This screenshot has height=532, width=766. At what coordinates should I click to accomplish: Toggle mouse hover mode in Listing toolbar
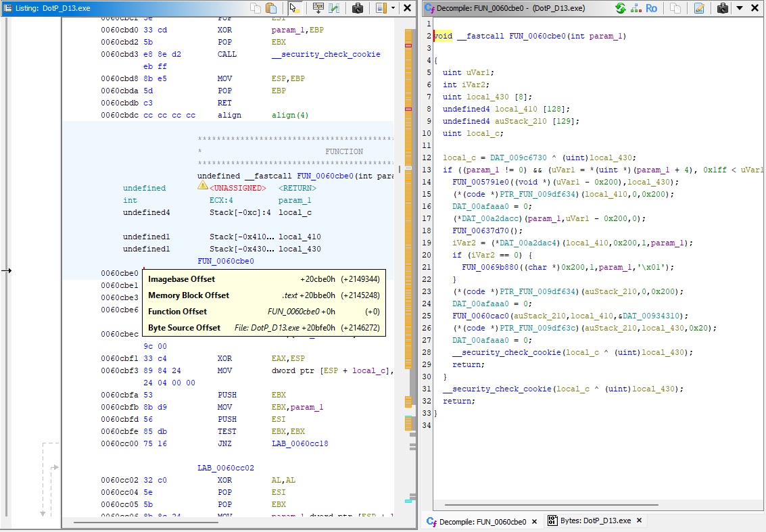[294, 8]
